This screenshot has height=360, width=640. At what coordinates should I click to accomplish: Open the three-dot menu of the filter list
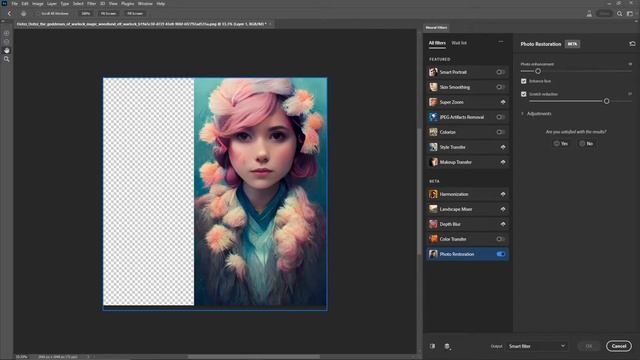501,42
